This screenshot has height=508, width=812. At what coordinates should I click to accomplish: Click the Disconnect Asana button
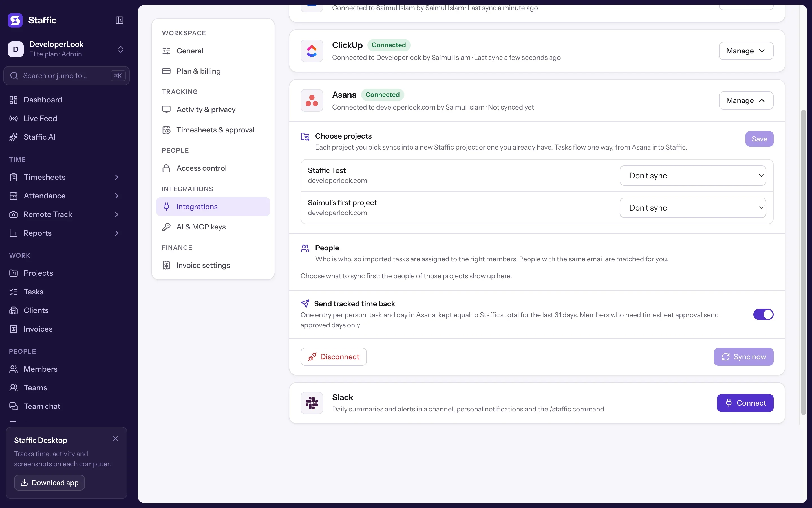(x=334, y=357)
